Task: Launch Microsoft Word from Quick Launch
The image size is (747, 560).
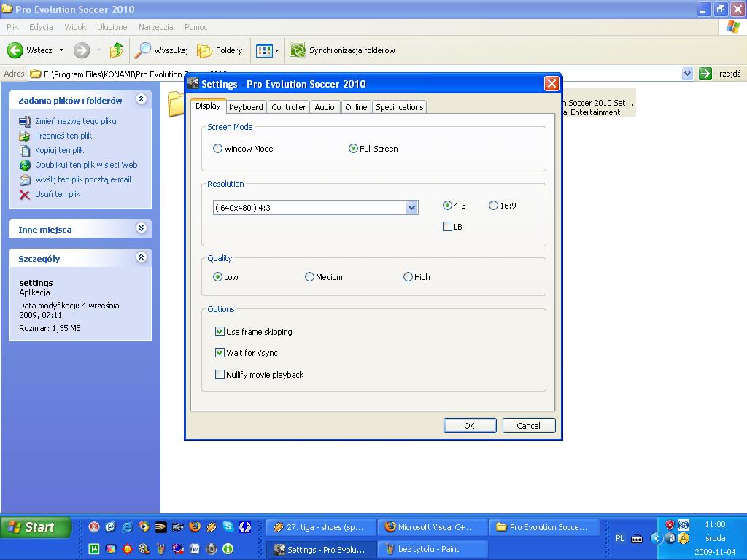Action: click(x=194, y=549)
